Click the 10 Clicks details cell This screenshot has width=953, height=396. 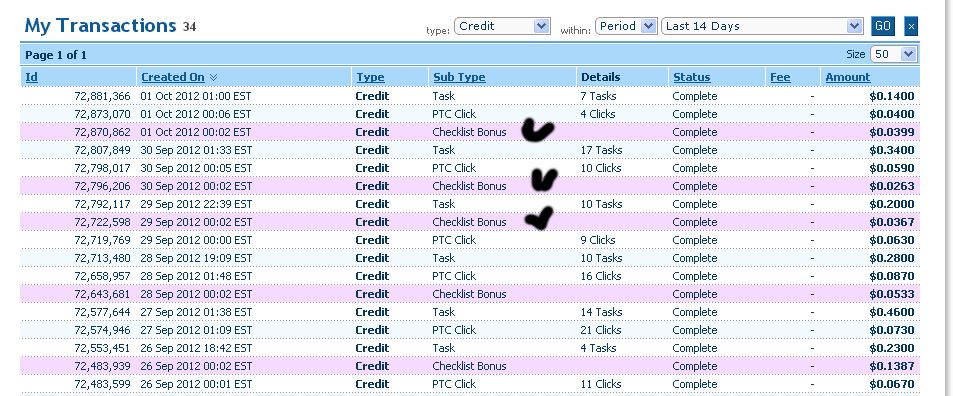(600, 168)
